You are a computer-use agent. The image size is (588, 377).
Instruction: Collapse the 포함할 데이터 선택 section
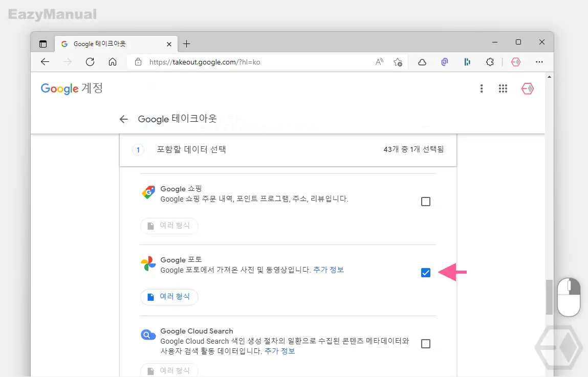click(288, 149)
